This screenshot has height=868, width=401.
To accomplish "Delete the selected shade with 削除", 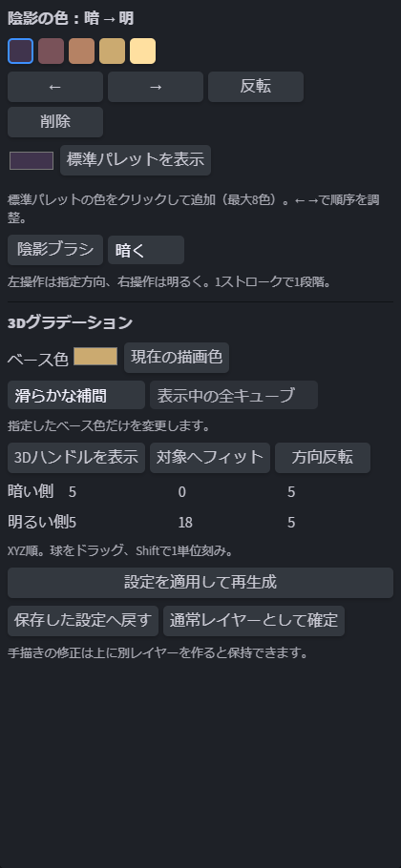I will pos(55,122).
